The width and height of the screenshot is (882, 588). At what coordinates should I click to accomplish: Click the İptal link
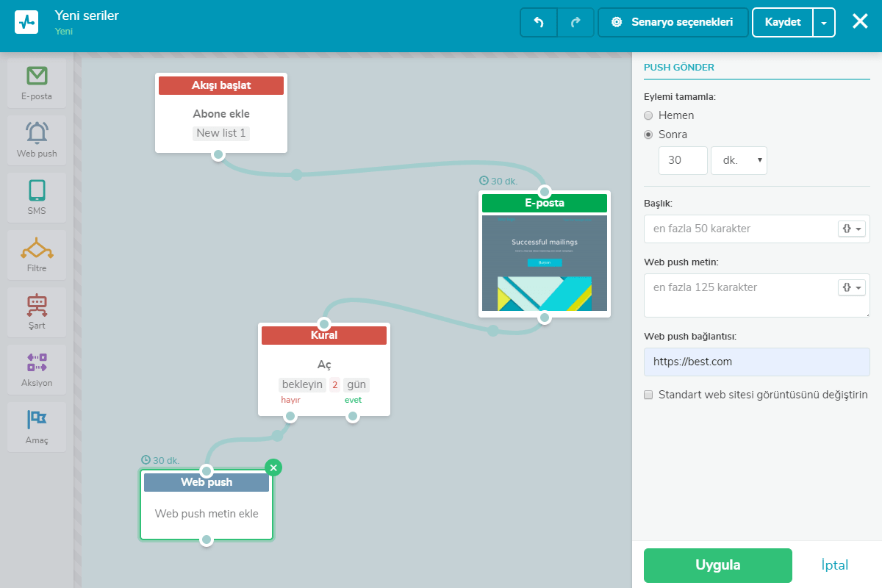click(834, 565)
